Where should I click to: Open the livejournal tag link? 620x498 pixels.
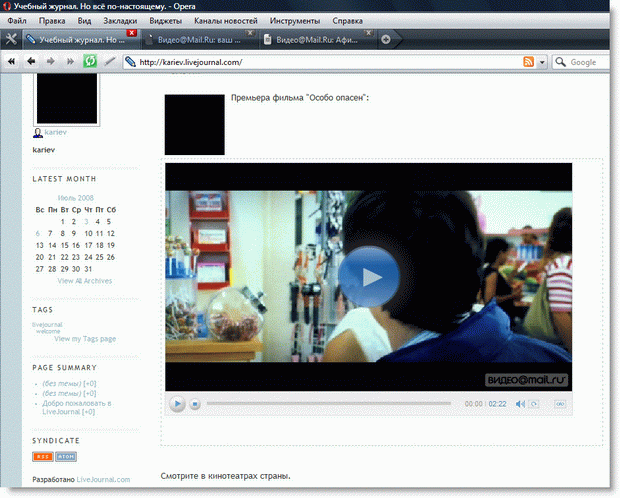coord(47,325)
